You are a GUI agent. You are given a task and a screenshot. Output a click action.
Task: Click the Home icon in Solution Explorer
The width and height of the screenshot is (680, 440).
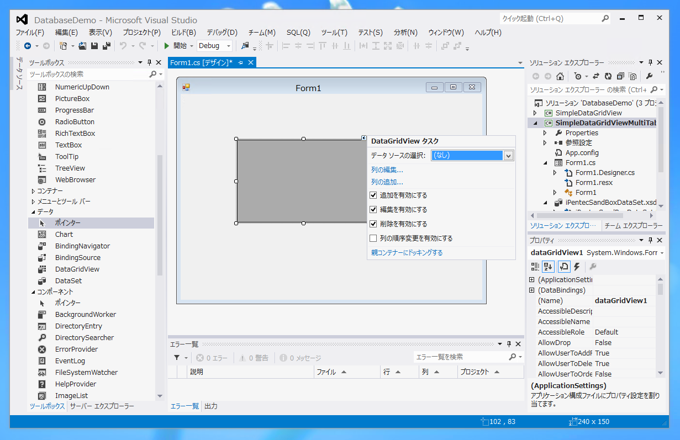[x=560, y=76]
